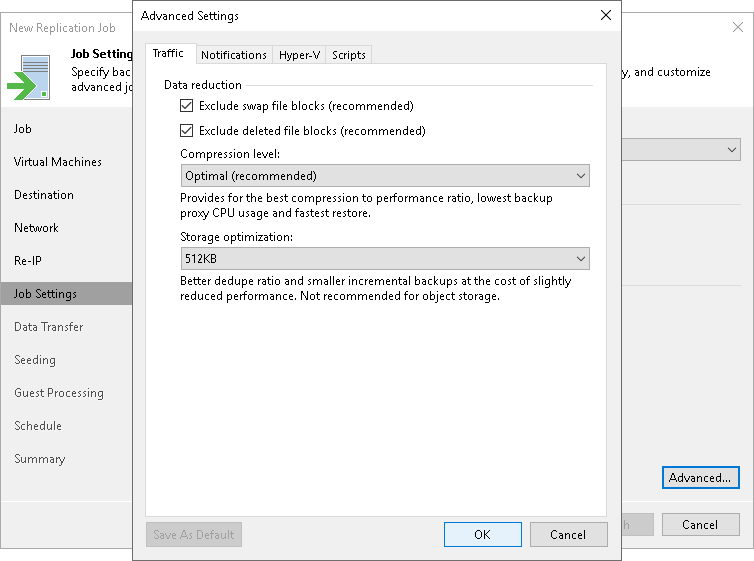
Task: Close the New Replication Job wizard
Action: (x=738, y=27)
